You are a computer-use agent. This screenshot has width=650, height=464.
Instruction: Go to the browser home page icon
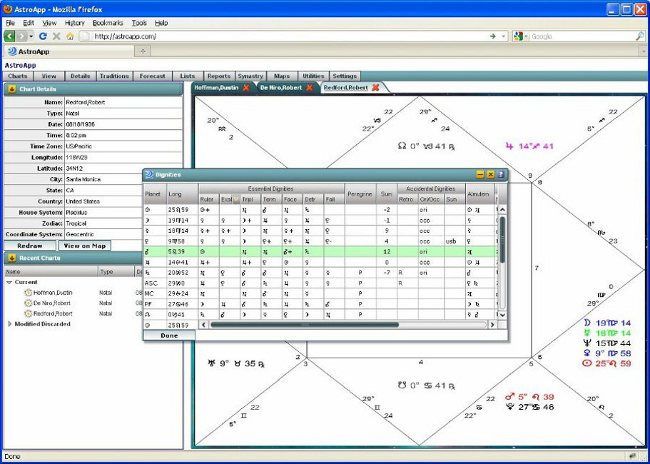click(x=71, y=36)
